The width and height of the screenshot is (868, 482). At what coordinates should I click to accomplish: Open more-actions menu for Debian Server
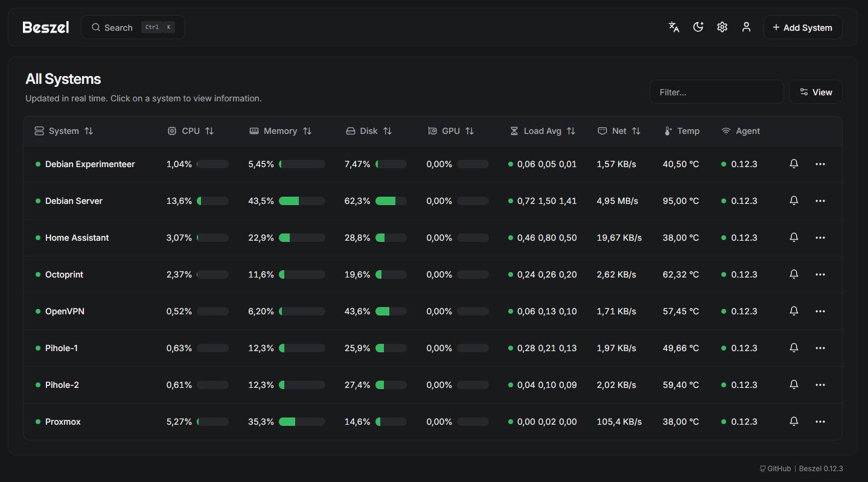(820, 201)
